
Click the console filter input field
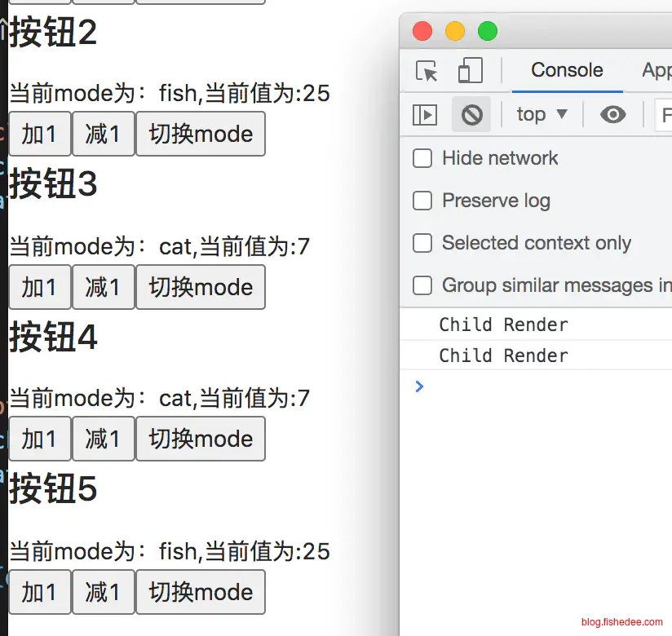(x=664, y=115)
